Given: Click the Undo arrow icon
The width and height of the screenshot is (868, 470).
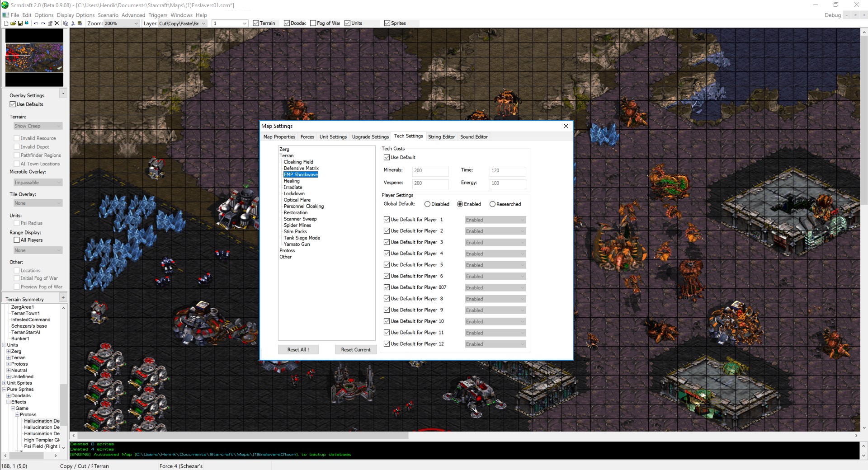Looking at the screenshot, I should tap(36, 23).
